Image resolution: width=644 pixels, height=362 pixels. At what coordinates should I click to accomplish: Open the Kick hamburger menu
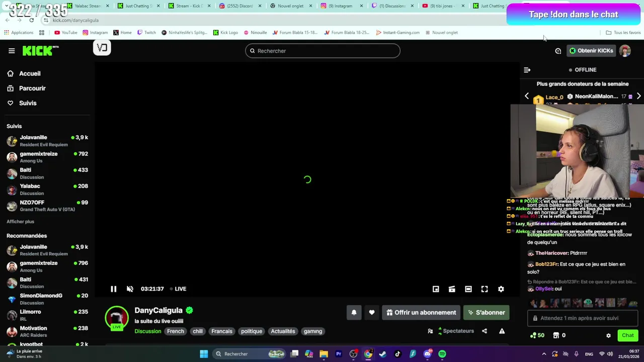12,51
